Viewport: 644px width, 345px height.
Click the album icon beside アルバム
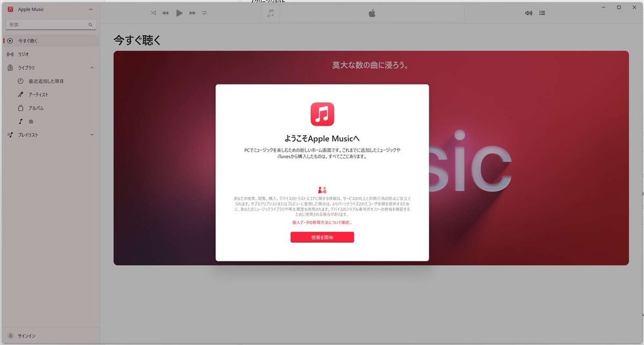tap(20, 108)
